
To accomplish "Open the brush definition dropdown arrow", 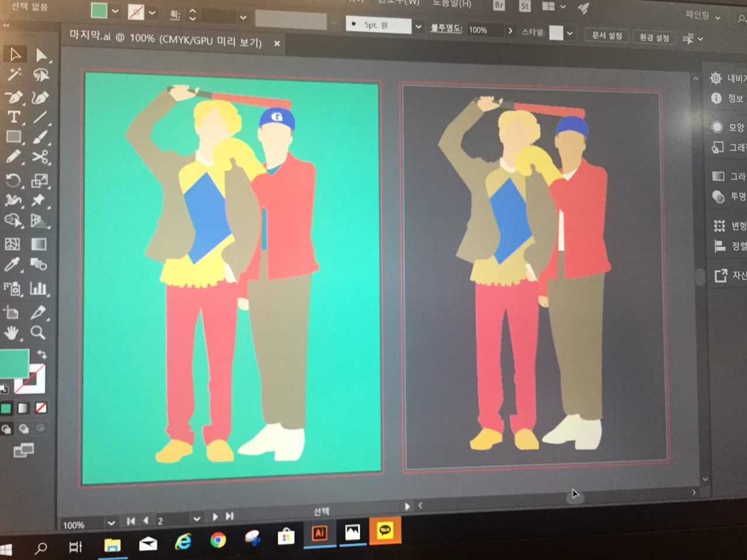I will pos(418,27).
